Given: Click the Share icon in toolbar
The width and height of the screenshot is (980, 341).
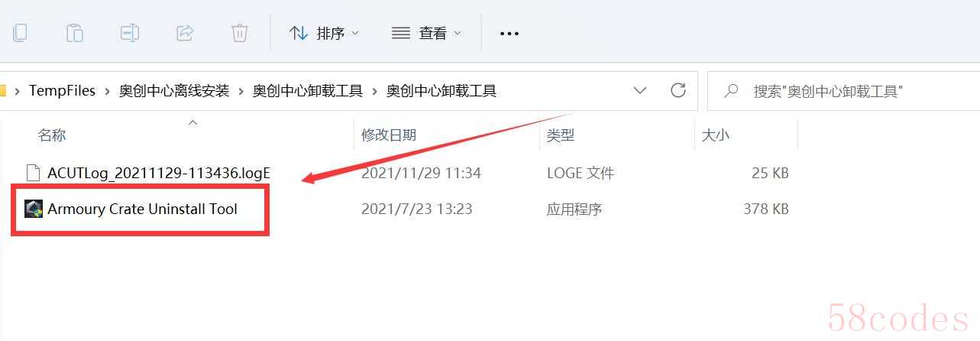Looking at the screenshot, I should coord(184,33).
